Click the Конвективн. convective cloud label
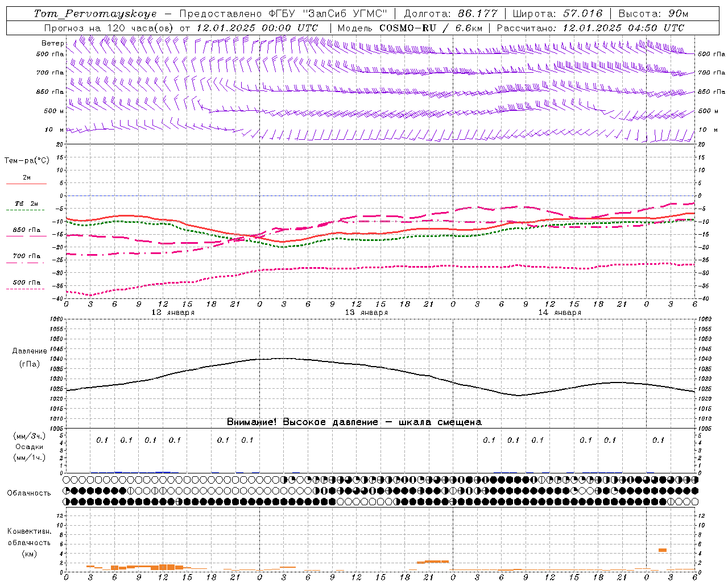728x582 pixels. coord(30,531)
